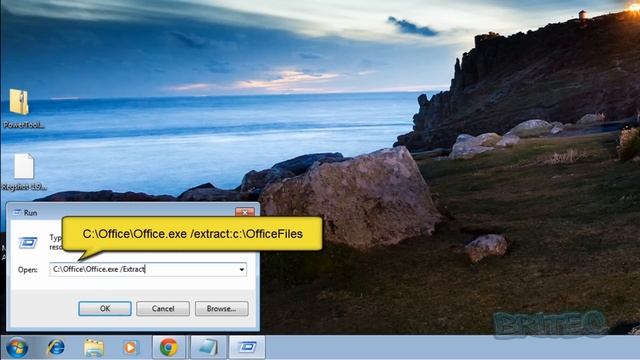Expand the Open field dropdown arrow

(241, 269)
